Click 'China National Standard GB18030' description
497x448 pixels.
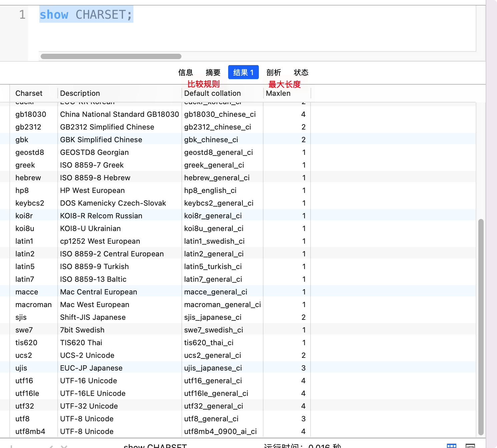tap(119, 114)
